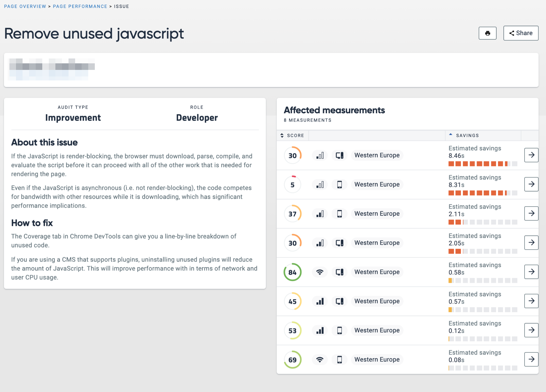Viewport: 546px width, 392px height.
Task: Click the blurred page URL at top
Action: coord(52,69)
